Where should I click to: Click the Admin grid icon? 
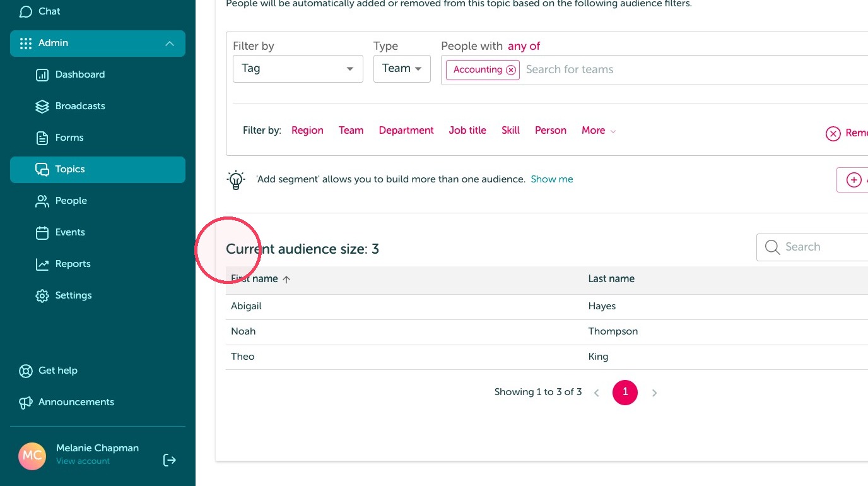(x=26, y=44)
